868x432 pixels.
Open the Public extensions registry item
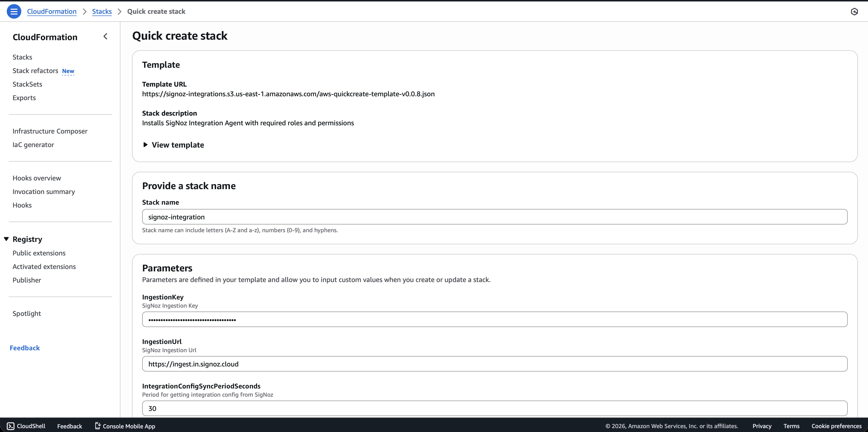coord(39,253)
